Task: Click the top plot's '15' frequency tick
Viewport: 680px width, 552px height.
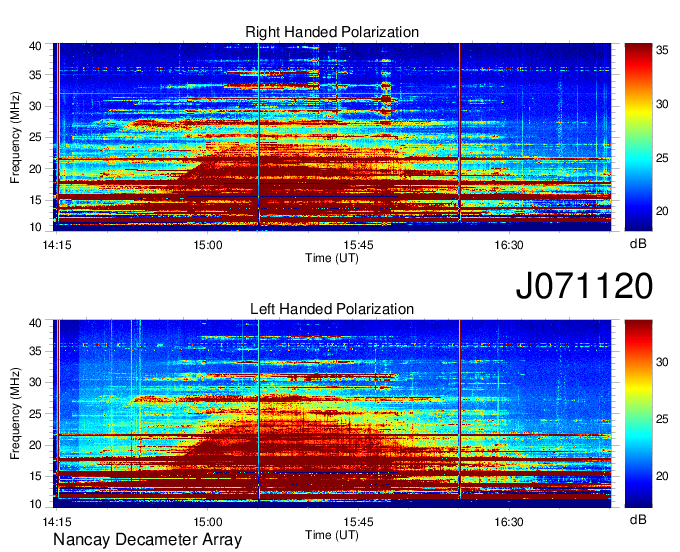Action: coord(35,200)
